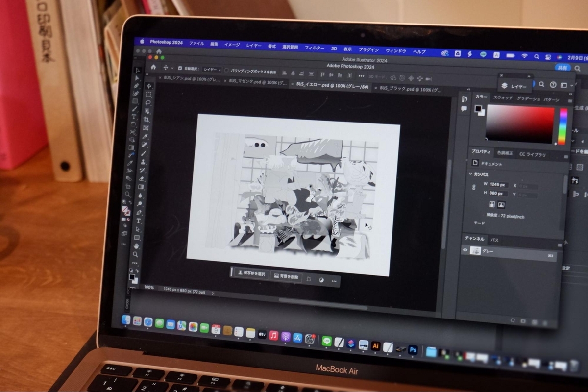Switch to the パス tab
Viewport: 588px width, 392px height.
494,240
